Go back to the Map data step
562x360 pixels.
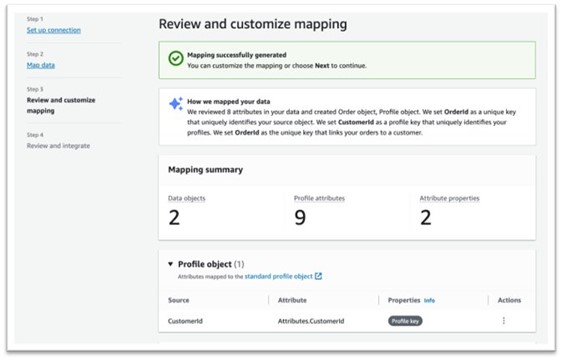[x=41, y=65]
